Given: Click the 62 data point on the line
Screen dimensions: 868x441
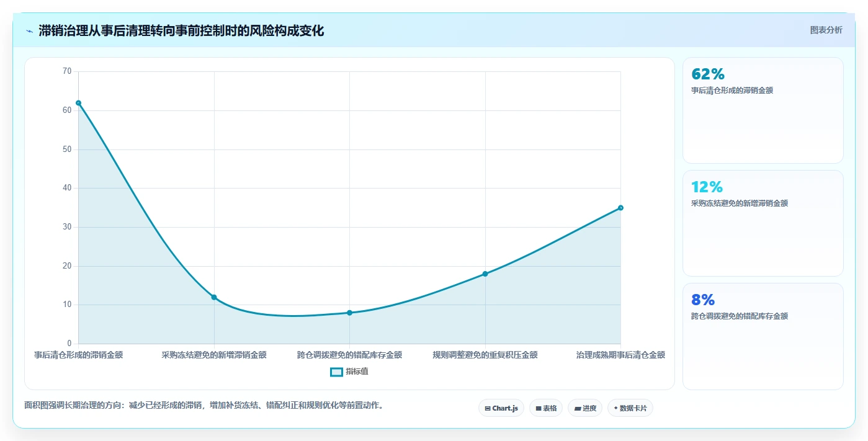Looking at the screenshot, I should [x=78, y=103].
